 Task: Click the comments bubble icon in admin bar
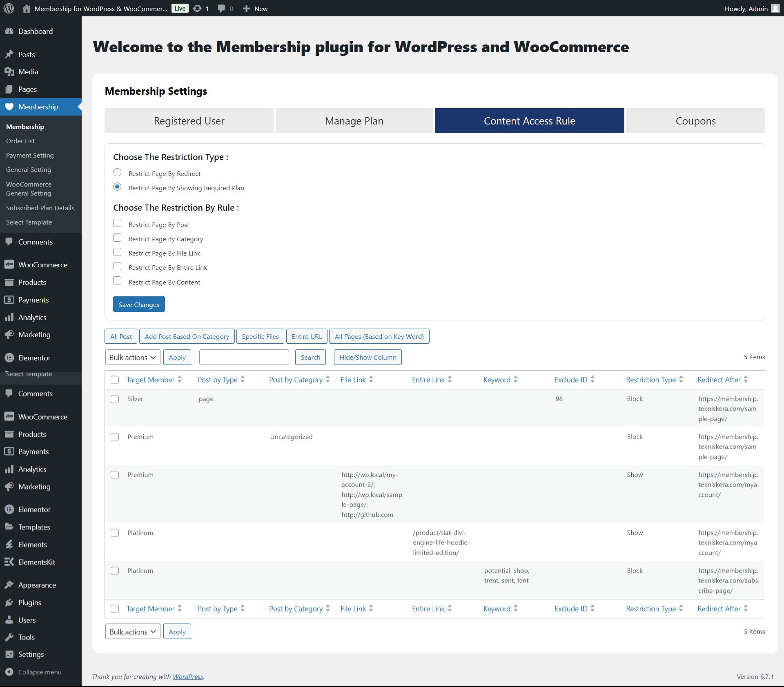[221, 8]
